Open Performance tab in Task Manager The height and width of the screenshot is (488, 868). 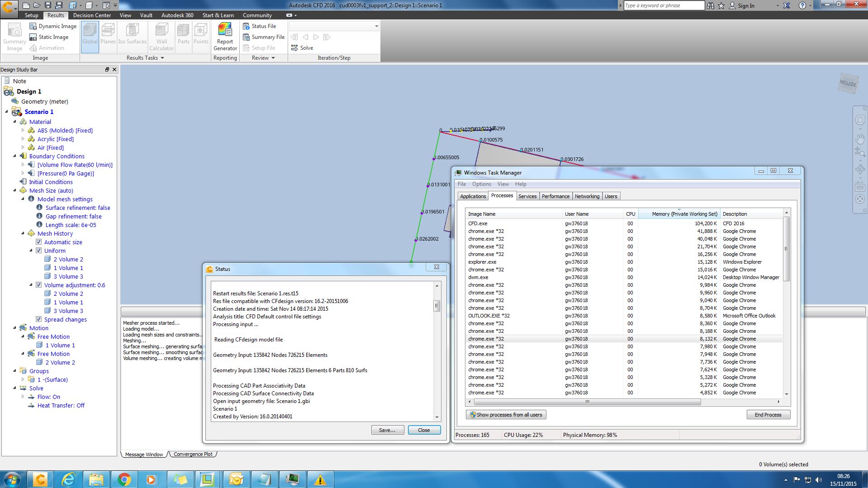click(x=555, y=196)
